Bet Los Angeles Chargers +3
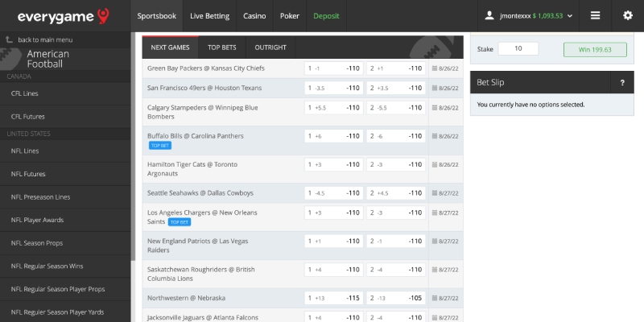This screenshot has width=644, height=322. (333, 213)
